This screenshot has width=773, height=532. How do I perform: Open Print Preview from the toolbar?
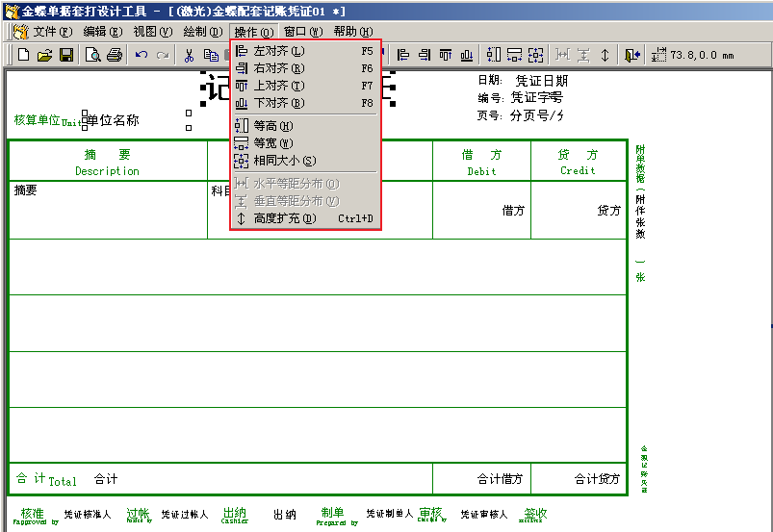(92, 55)
